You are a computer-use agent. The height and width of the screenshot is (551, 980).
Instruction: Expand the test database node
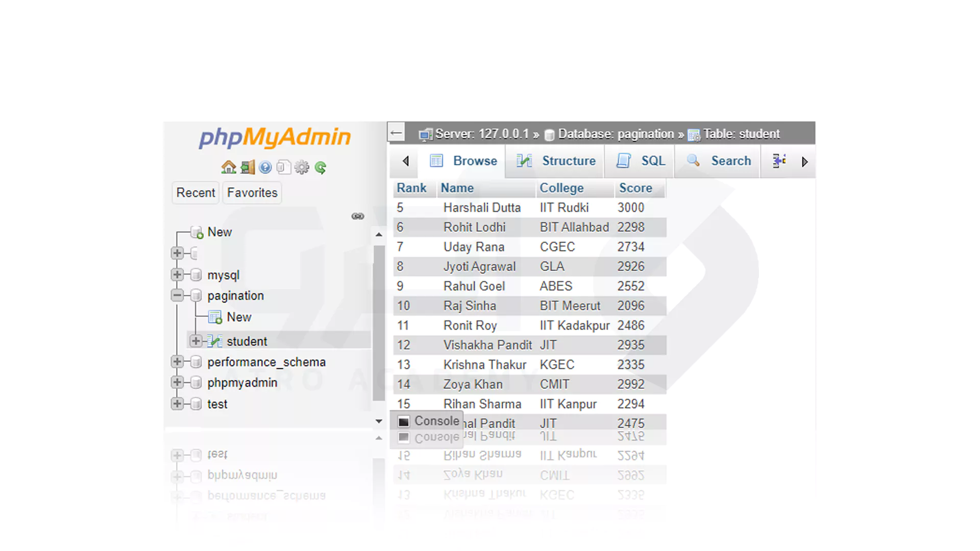coord(177,404)
